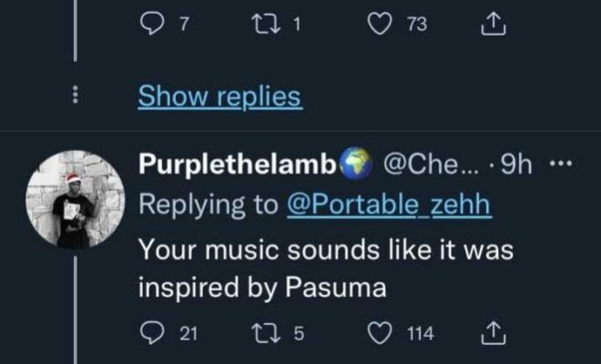Open Purplethelamb's profile picture
The width and height of the screenshot is (601, 364).
point(75,199)
